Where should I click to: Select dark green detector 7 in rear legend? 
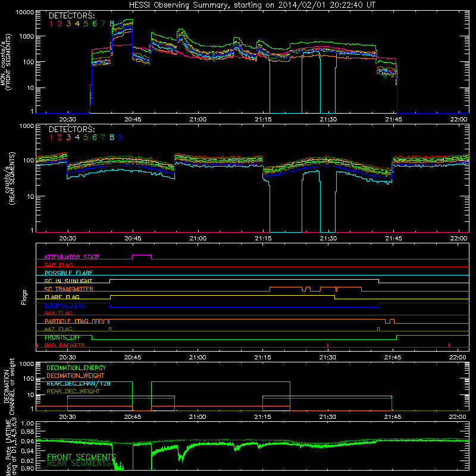pyautogui.click(x=103, y=137)
